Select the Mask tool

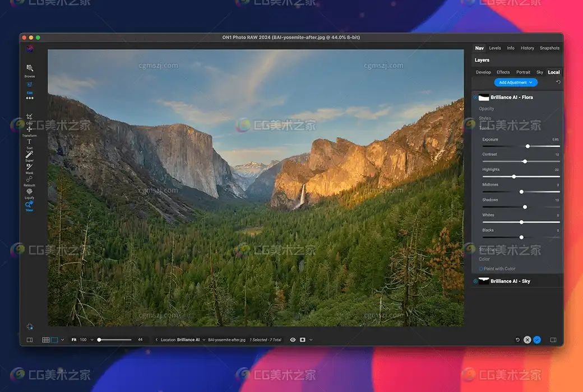[30, 167]
